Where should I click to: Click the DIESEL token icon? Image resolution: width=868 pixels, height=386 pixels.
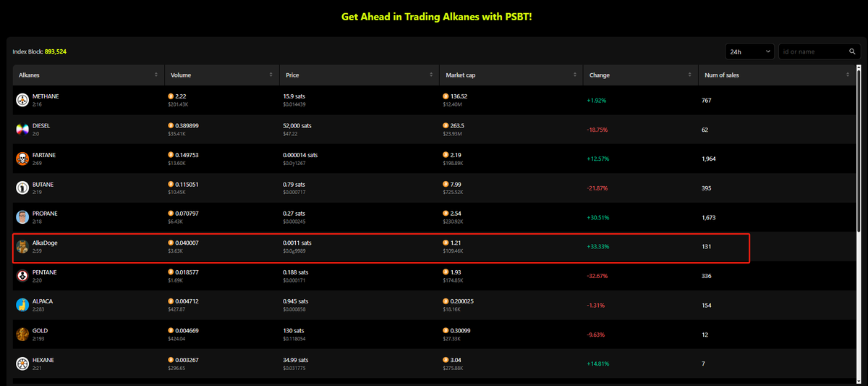[x=22, y=129]
